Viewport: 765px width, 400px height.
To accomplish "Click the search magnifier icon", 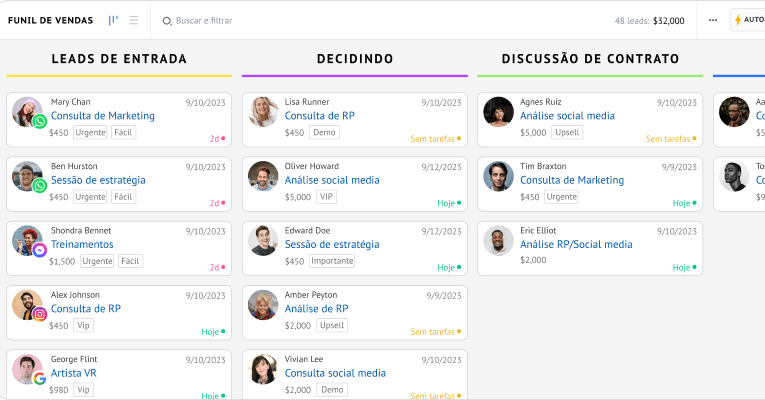I will pyautogui.click(x=167, y=21).
